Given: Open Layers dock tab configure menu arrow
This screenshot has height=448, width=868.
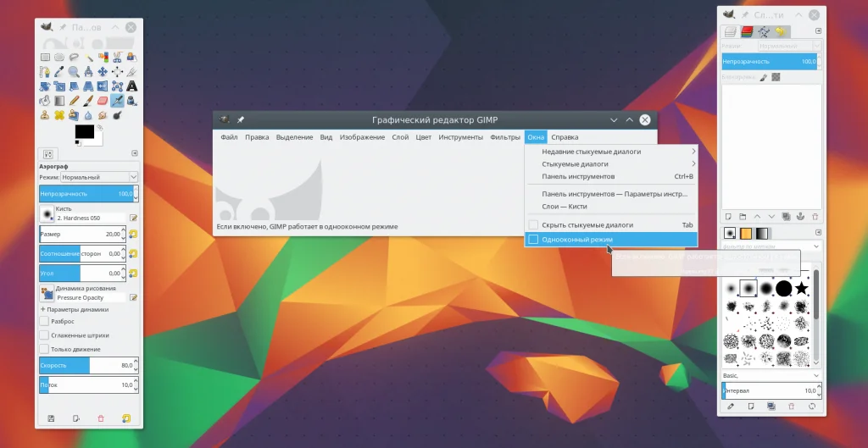Looking at the screenshot, I should pos(818,31).
